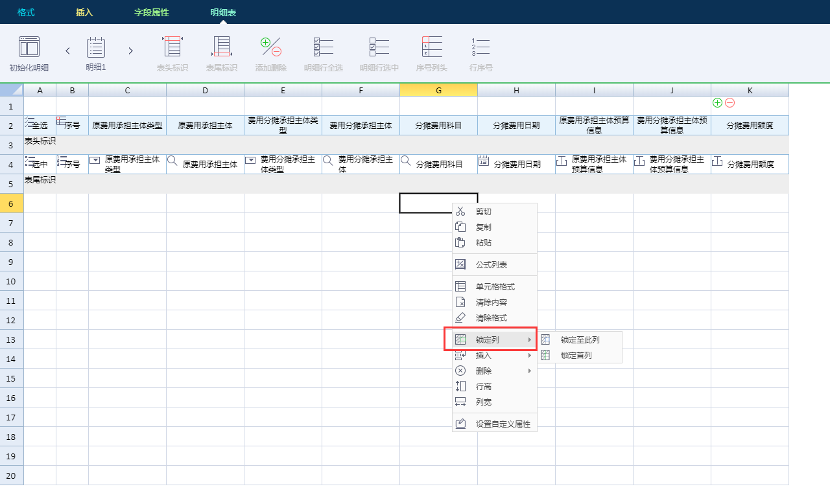Choose 单元格格式 from the context menu

click(x=495, y=287)
